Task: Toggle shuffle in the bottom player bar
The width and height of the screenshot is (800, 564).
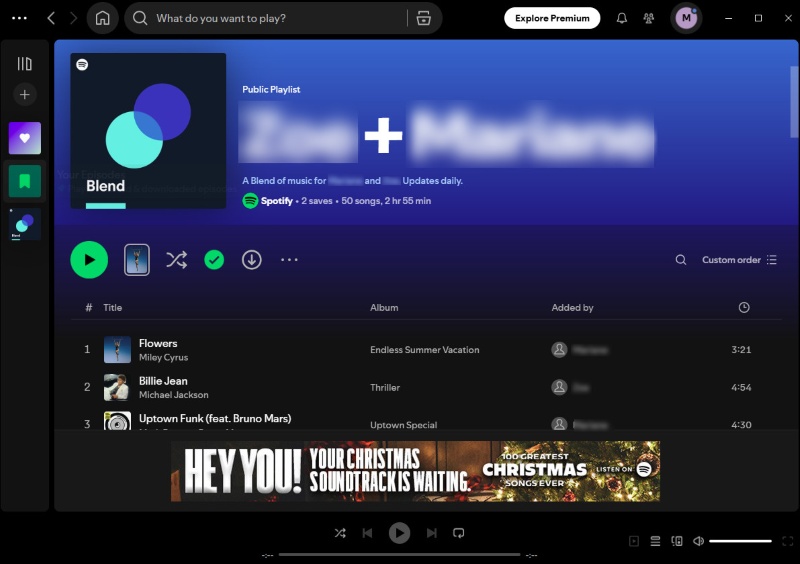Action: 340,533
